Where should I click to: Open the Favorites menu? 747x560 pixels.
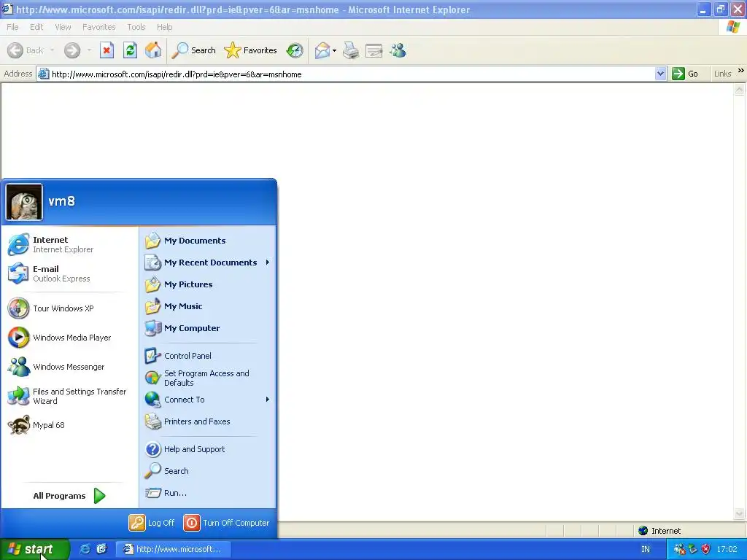98,27
